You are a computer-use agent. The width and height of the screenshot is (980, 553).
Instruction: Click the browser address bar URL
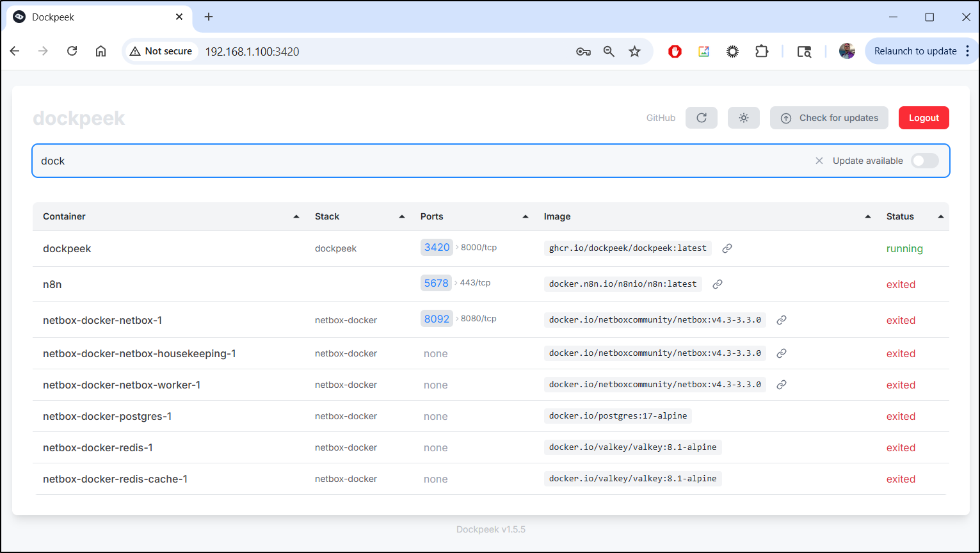click(x=252, y=52)
